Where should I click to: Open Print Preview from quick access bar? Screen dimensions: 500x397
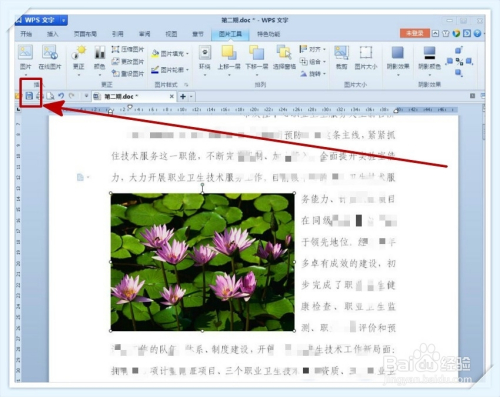50,96
